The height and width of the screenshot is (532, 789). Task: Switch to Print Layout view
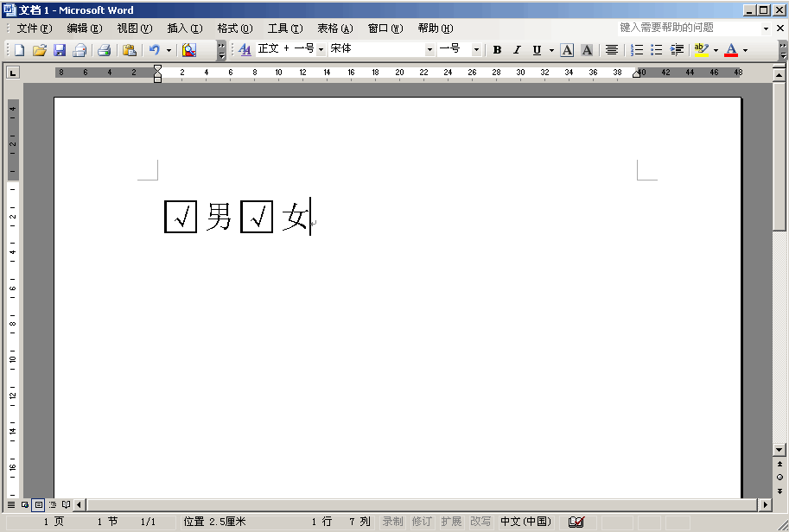[38, 504]
